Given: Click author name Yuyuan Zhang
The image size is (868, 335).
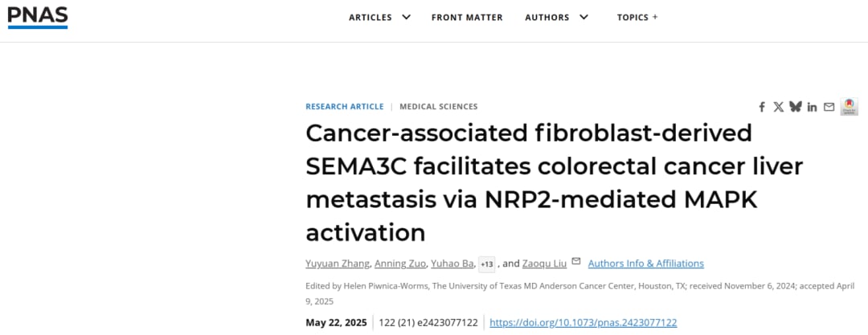Looking at the screenshot, I should point(338,264).
